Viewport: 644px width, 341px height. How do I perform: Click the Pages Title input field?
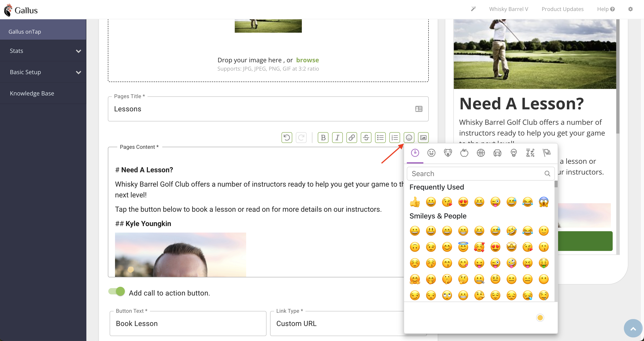coord(268,109)
